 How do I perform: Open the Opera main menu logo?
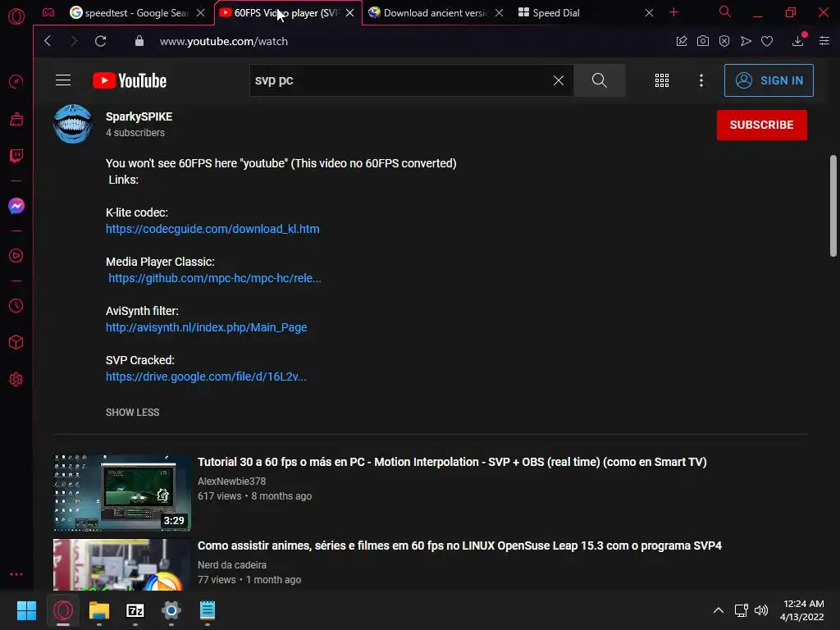16,16
